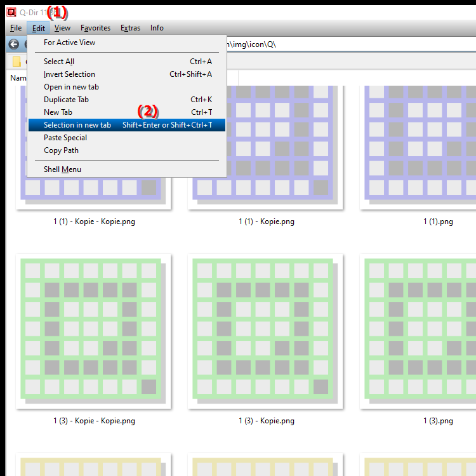Click file name label 1 (3).png
Image resolution: width=476 pixels, height=476 pixels.
pyautogui.click(x=438, y=421)
